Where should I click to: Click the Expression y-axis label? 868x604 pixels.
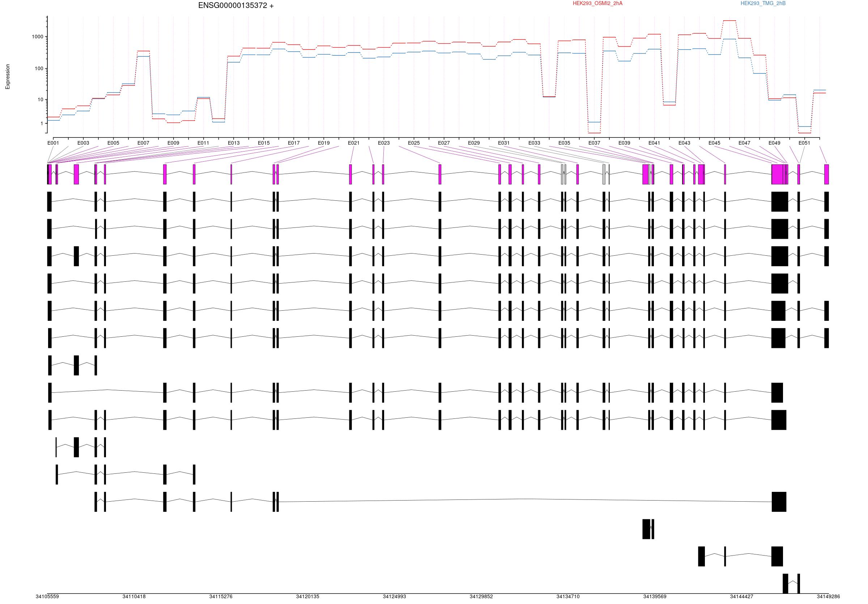(x=8, y=77)
